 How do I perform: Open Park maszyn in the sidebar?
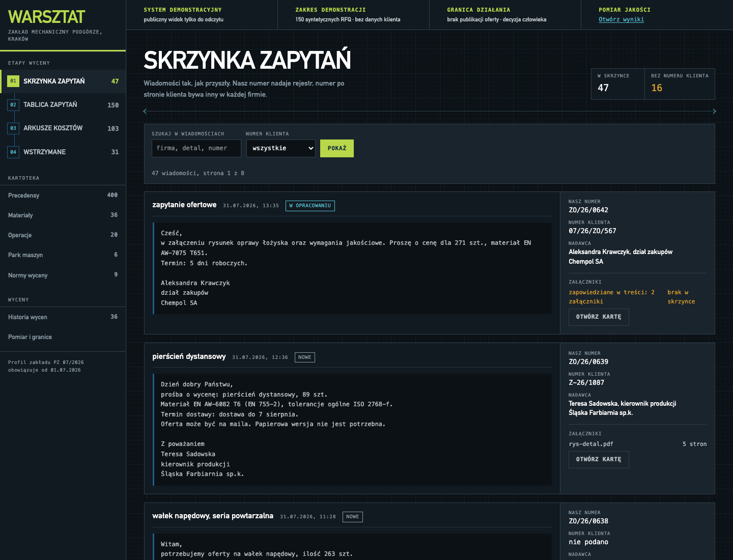tap(63, 255)
